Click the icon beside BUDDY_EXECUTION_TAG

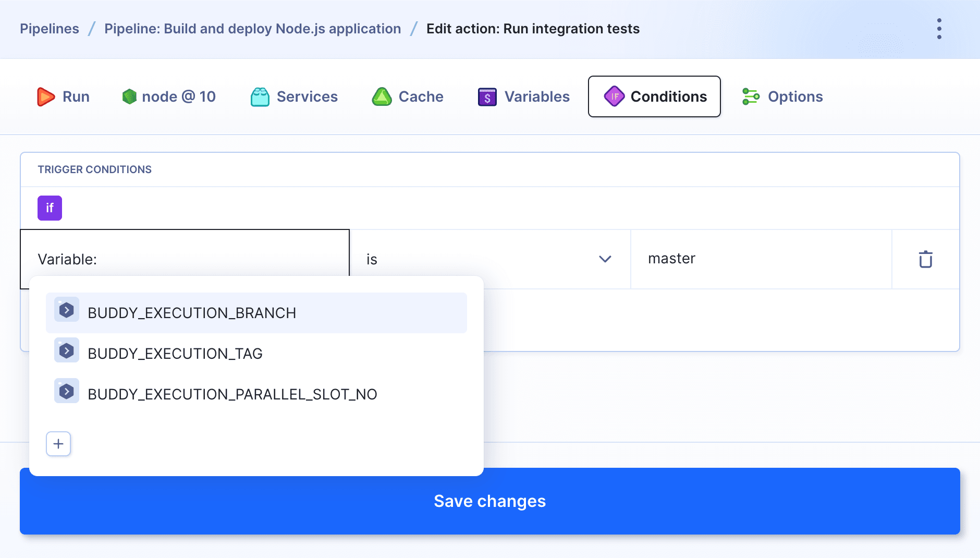point(67,350)
